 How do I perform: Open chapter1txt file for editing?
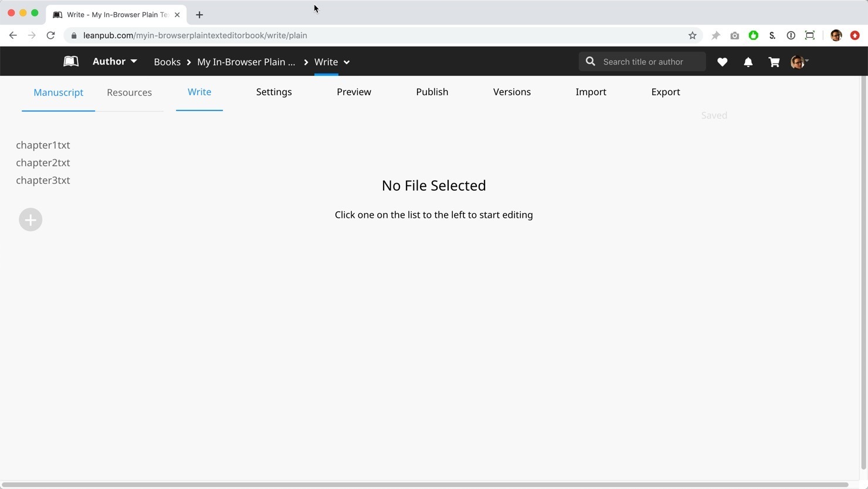coord(43,145)
